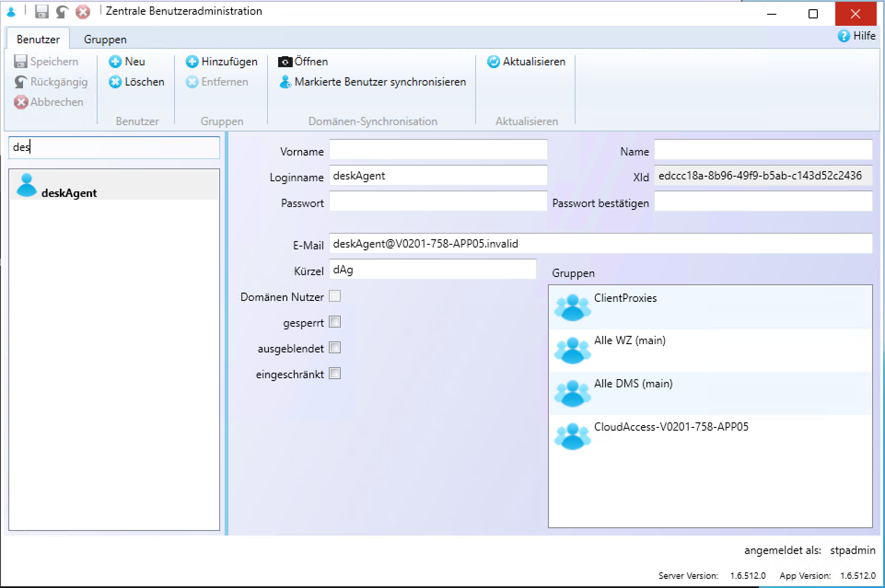The image size is (885, 588).
Task: Click the App Version 1.6.512.0 text
Action: 827,576
